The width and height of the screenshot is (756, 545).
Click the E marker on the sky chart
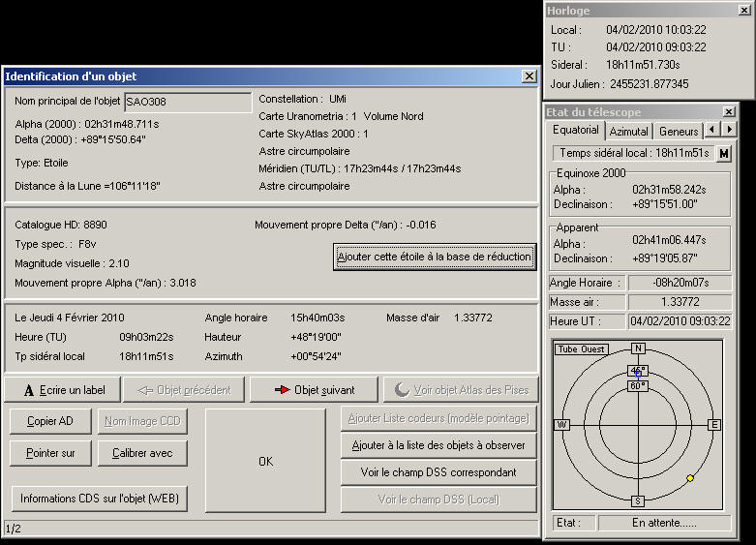point(714,424)
